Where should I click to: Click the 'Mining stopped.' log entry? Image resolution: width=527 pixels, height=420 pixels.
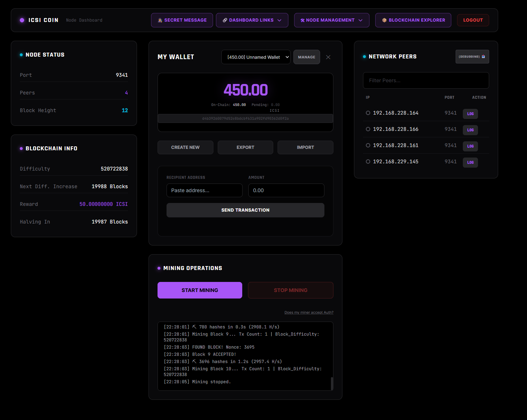[197, 382]
